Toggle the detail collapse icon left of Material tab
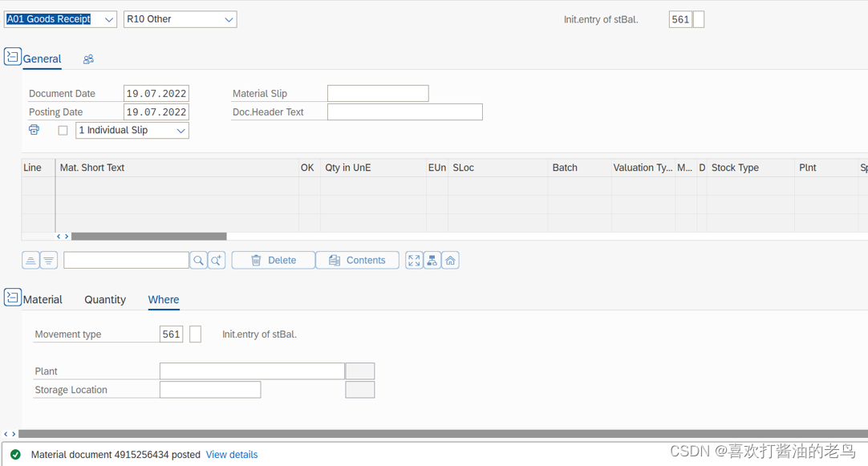868x466 pixels. click(12, 297)
